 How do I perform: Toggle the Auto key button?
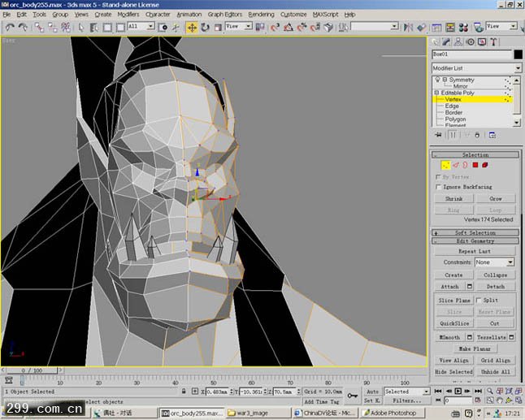372,391
